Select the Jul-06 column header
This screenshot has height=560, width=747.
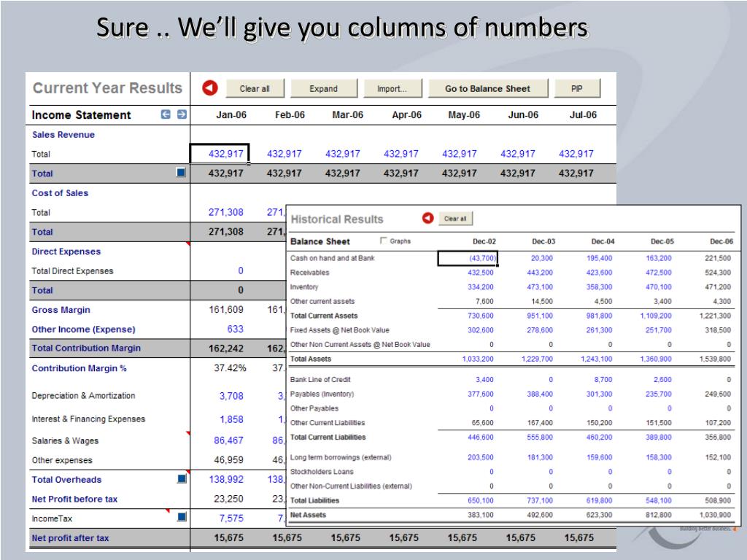coord(583,114)
